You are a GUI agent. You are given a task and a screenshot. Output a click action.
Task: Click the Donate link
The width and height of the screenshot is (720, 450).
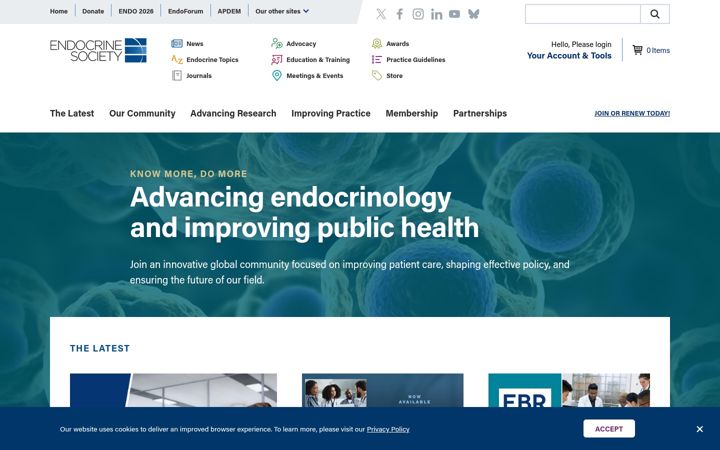[93, 11]
